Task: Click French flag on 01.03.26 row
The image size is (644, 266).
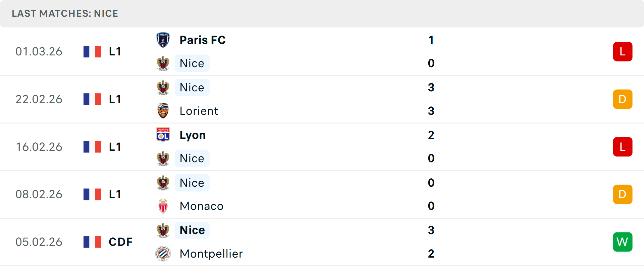Action: 92,52
